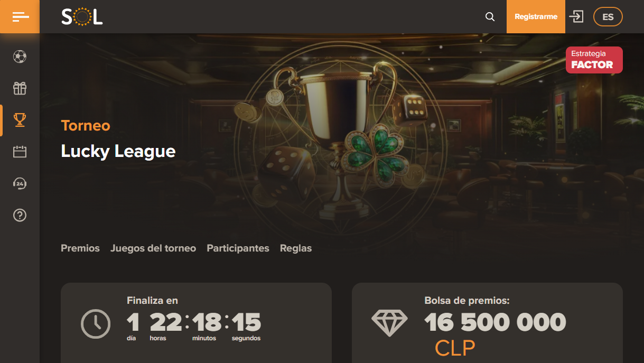Open the hamburger menu in the sidebar
The width and height of the screenshot is (644, 363).
click(20, 17)
